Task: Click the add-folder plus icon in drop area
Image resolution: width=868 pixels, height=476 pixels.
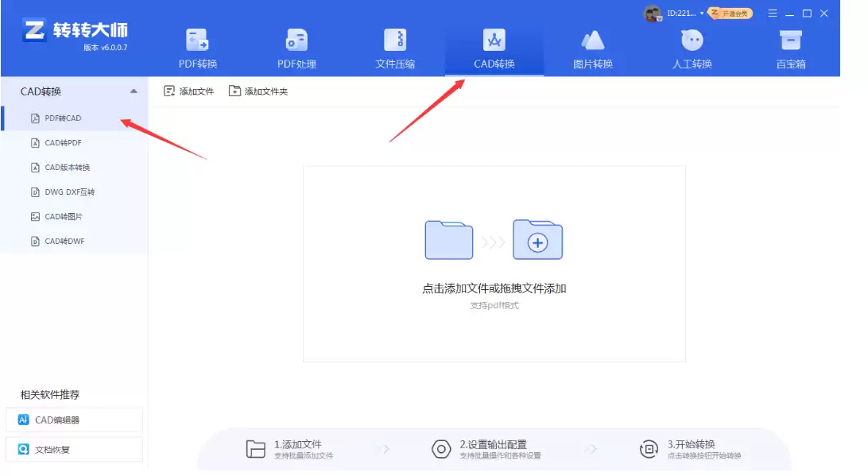Action: click(x=538, y=241)
